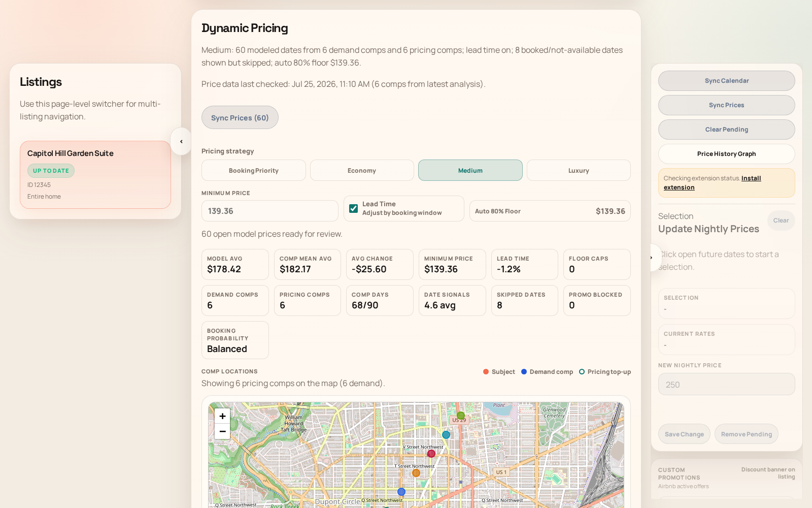Zoom out on the comp map
Image resolution: width=812 pixels, height=508 pixels.
pyautogui.click(x=222, y=431)
